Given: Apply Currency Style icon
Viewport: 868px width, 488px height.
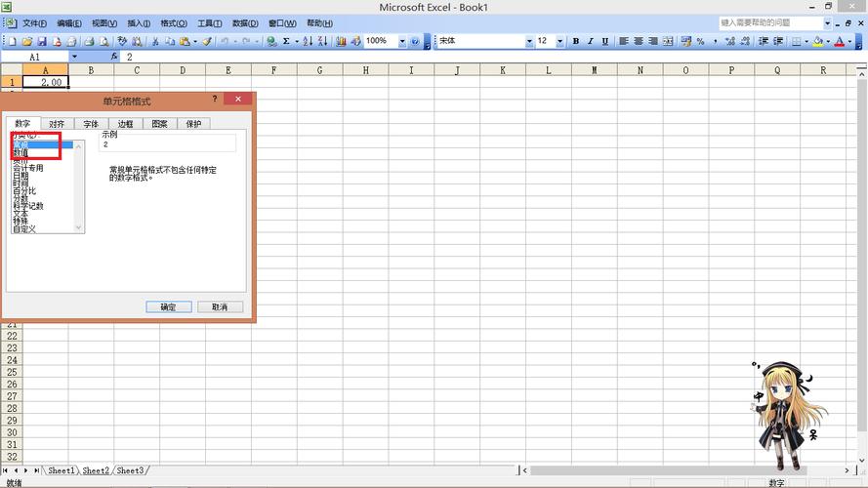Looking at the screenshot, I should [686, 41].
